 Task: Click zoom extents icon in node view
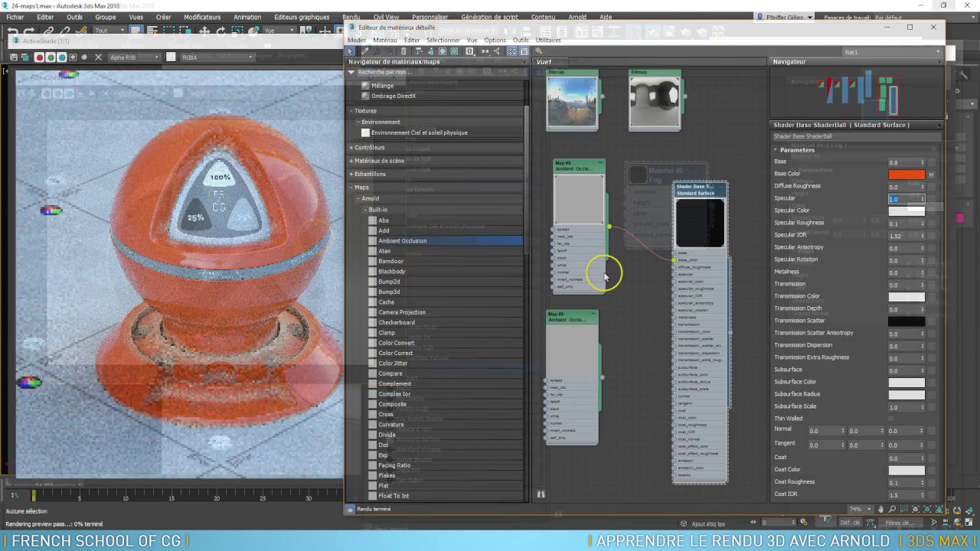pyautogui.click(x=916, y=509)
